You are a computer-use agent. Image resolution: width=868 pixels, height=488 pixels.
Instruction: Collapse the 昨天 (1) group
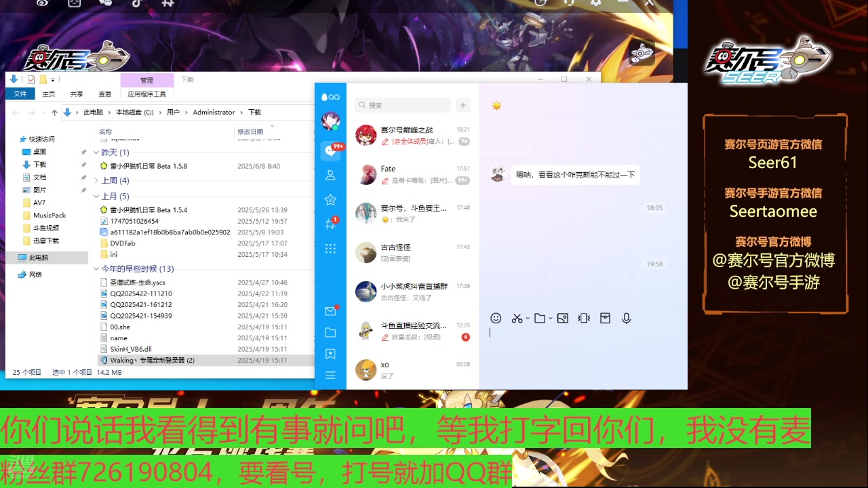pos(96,152)
